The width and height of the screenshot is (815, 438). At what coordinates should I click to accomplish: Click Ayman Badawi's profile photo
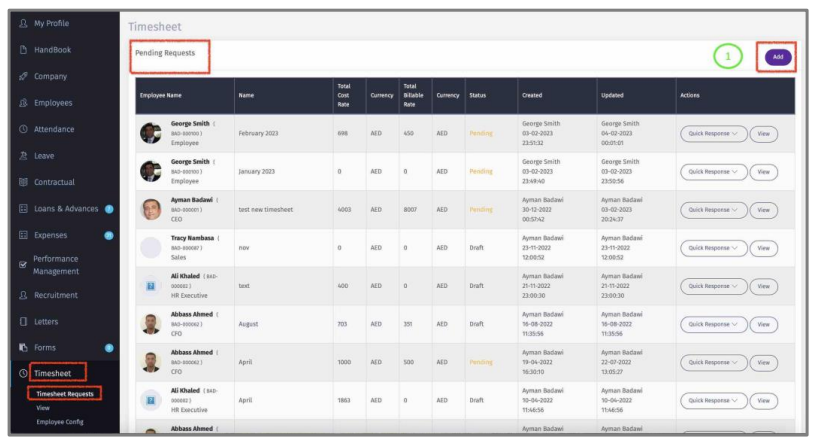click(x=151, y=210)
